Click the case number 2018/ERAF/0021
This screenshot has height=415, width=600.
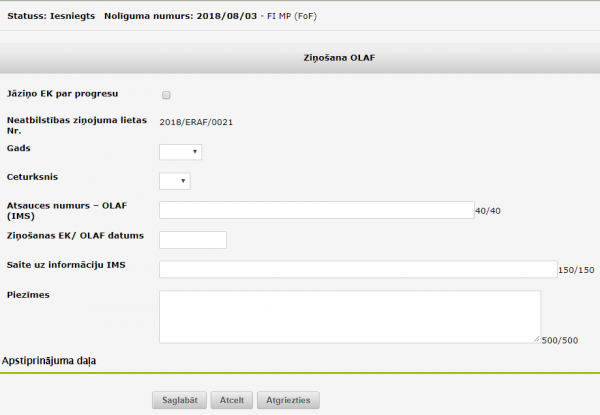point(195,122)
